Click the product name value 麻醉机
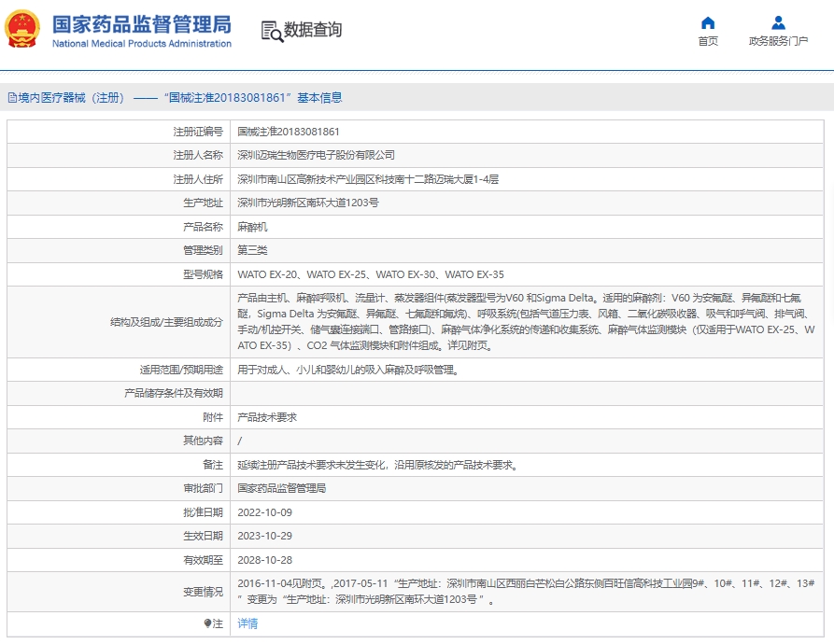834x644 pixels. click(252, 227)
